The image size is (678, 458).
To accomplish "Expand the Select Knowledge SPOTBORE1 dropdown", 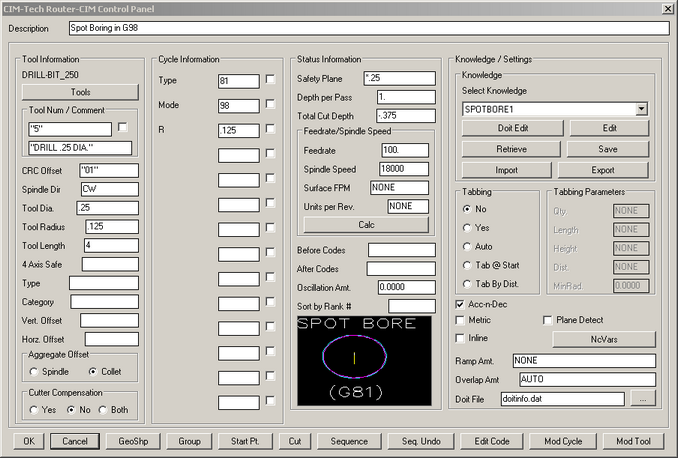I will coord(642,109).
